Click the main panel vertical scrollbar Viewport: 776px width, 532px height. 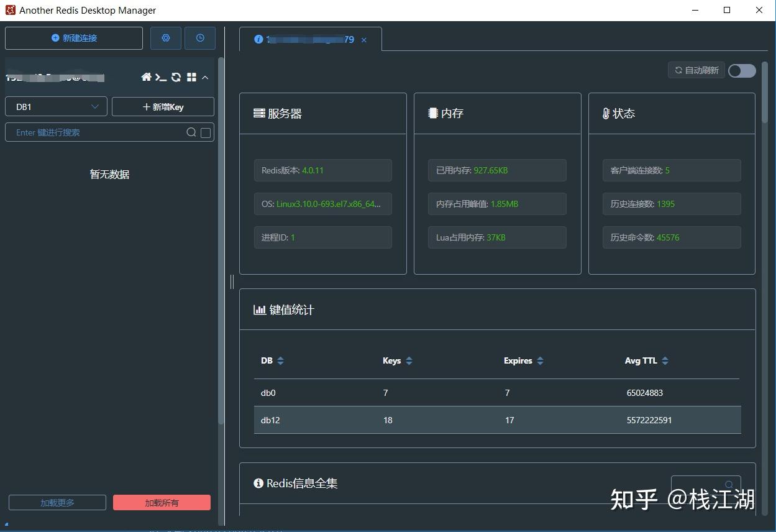coord(765,91)
